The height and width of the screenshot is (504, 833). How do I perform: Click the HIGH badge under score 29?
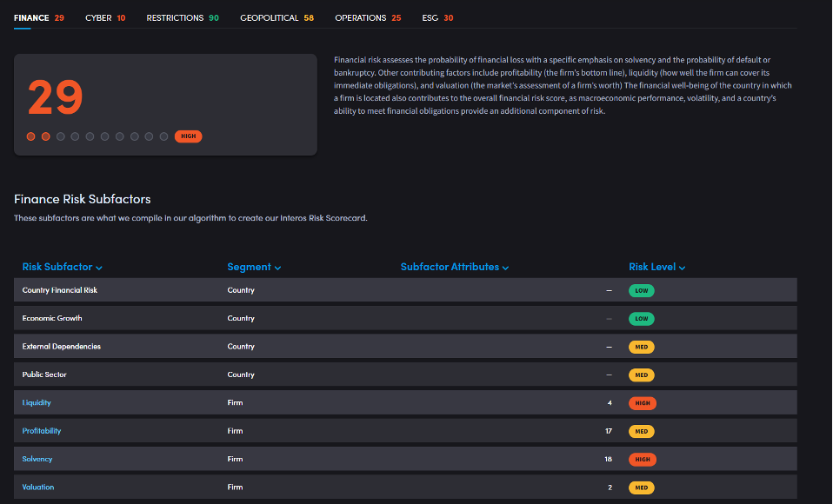pyautogui.click(x=188, y=136)
